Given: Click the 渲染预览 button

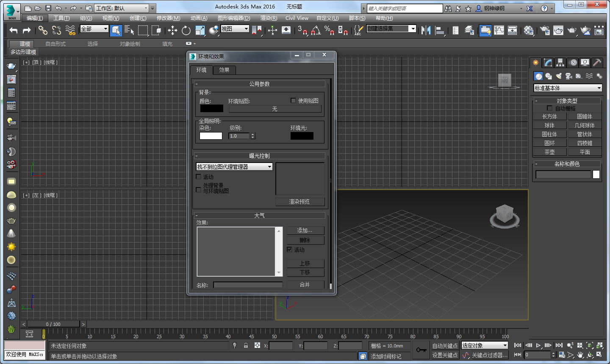Looking at the screenshot, I should [300, 201].
